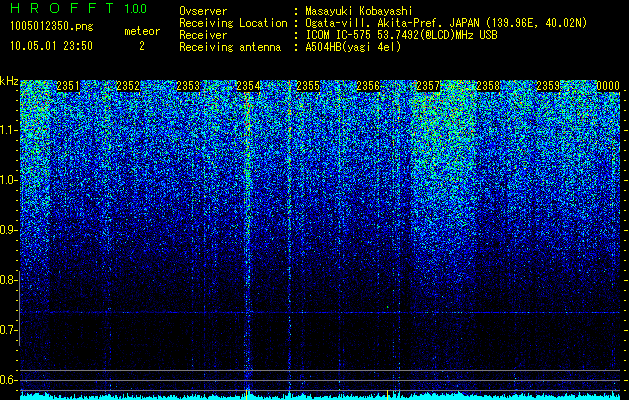Select ICOM IC-575 53.7492 MHz receiver text
Image resolution: width=629 pixels, height=400 pixels.
[x=401, y=35]
